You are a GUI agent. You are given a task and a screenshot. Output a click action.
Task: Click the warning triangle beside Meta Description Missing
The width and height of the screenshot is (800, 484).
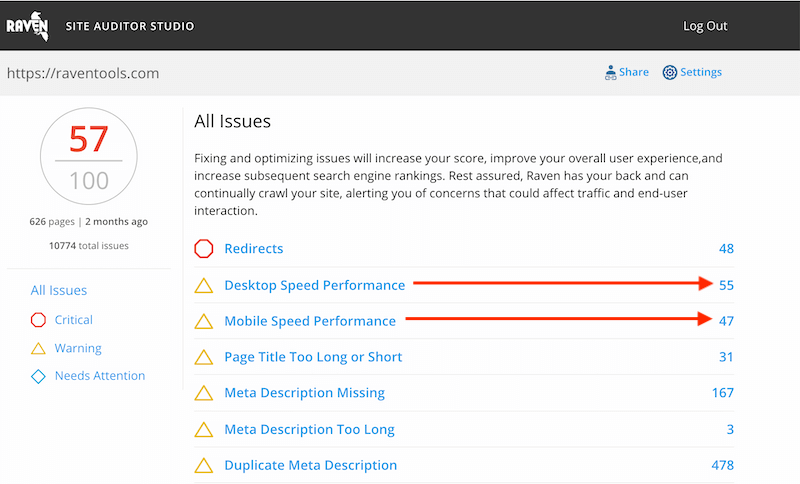[204, 394]
